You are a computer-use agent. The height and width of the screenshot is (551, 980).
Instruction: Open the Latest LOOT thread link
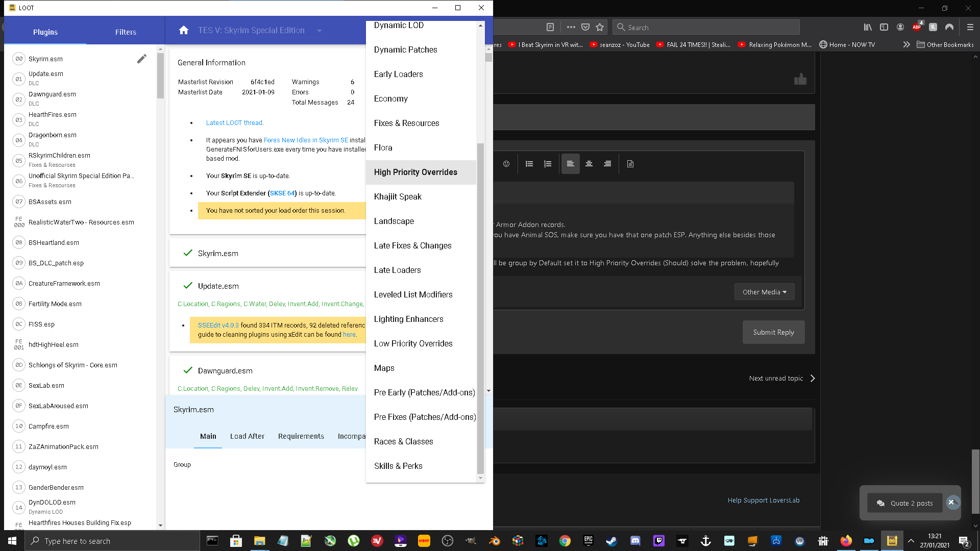[x=235, y=122]
